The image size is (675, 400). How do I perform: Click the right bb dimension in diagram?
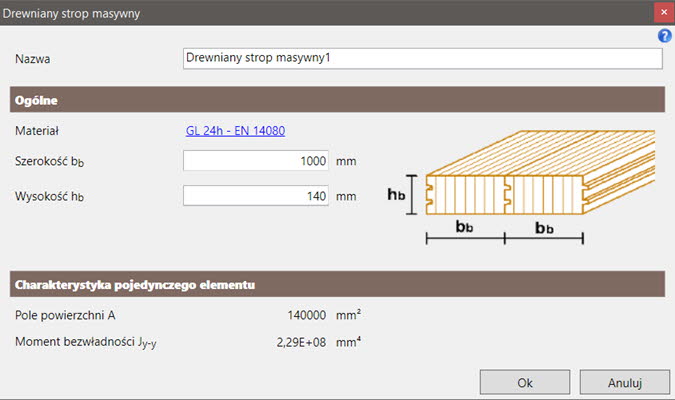click(543, 228)
